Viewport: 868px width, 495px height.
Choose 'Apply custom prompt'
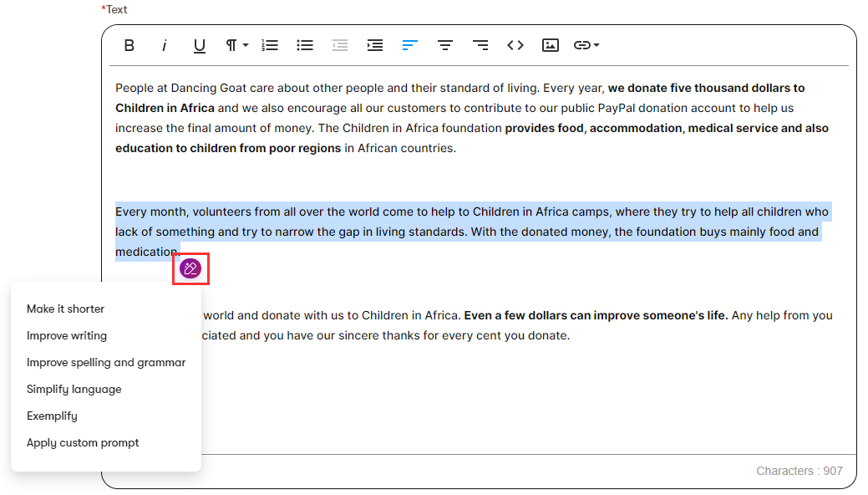coord(83,442)
